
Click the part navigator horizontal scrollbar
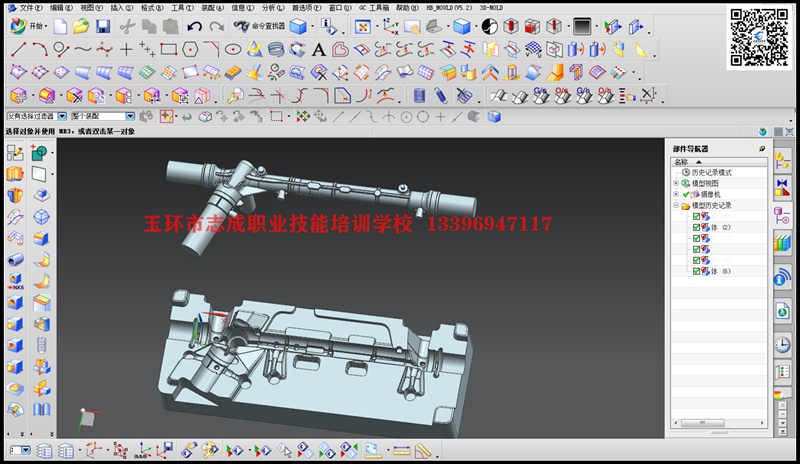[x=703, y=423]
